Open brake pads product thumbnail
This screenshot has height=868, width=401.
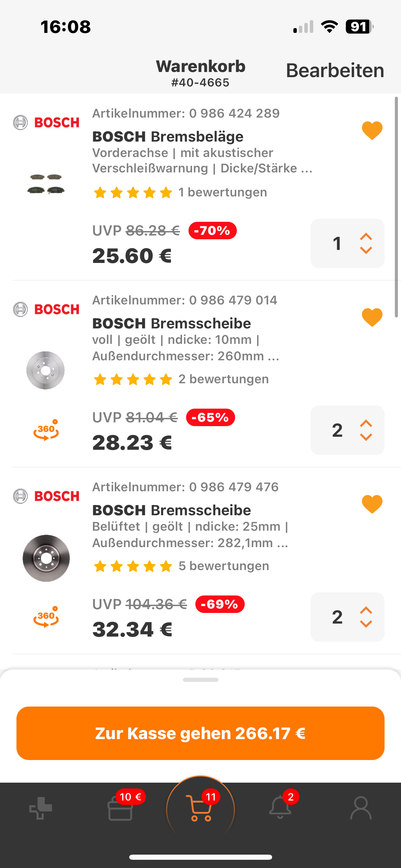46,184
